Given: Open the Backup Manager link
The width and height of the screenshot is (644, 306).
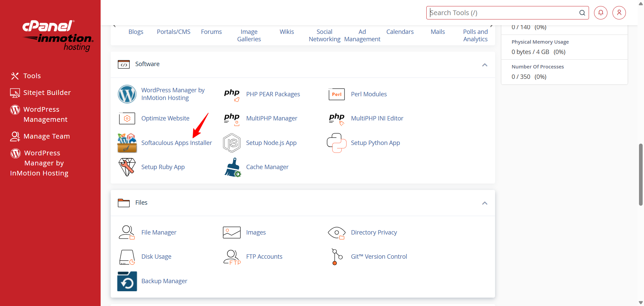Looking at the screenshot, I should pos(164,281).
